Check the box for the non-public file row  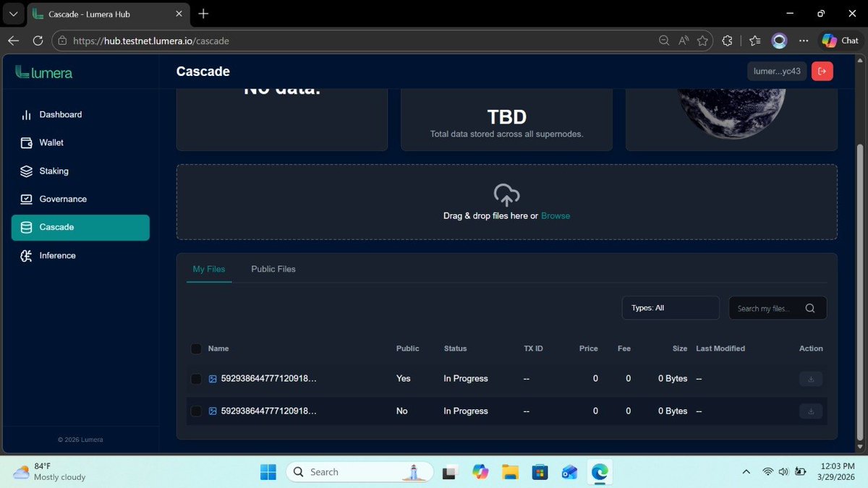click(x=196, y=411)
